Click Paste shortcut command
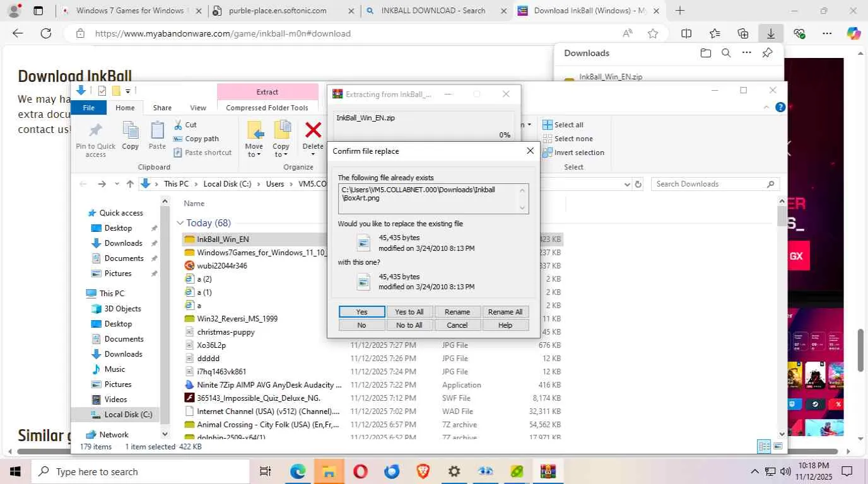 coord(203,153)
